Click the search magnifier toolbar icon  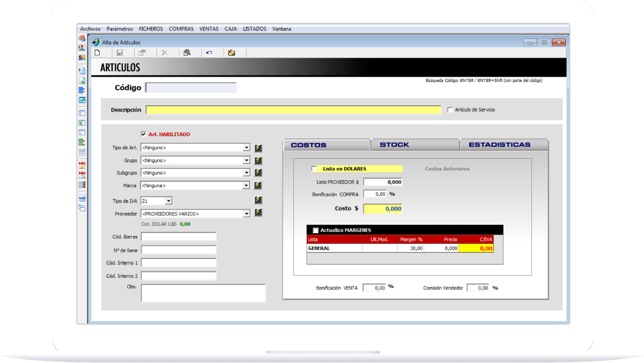click(187, 53)
